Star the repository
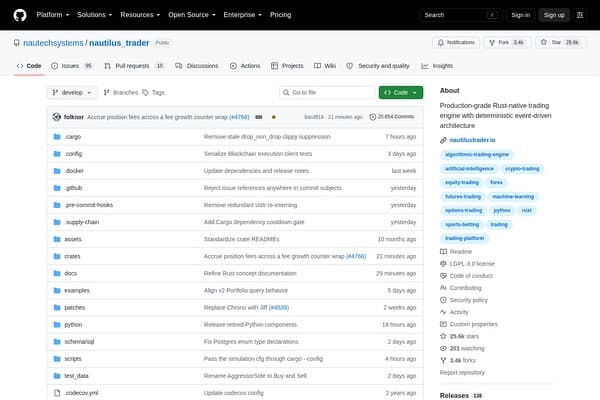The width and height of the screenshot is (600, 400). tap(560, 42)
